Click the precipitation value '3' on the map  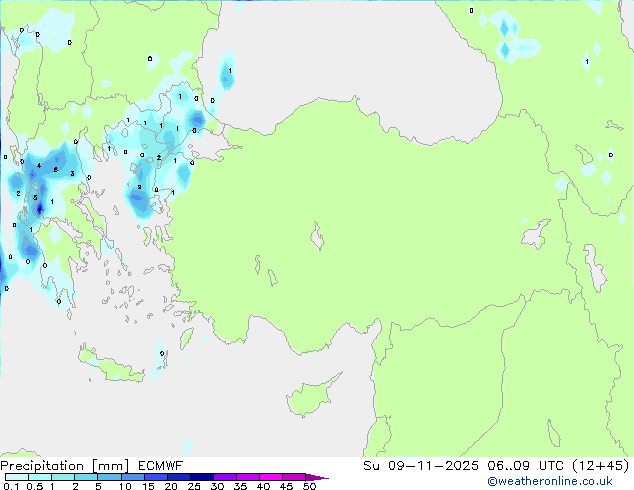(72, 173)
